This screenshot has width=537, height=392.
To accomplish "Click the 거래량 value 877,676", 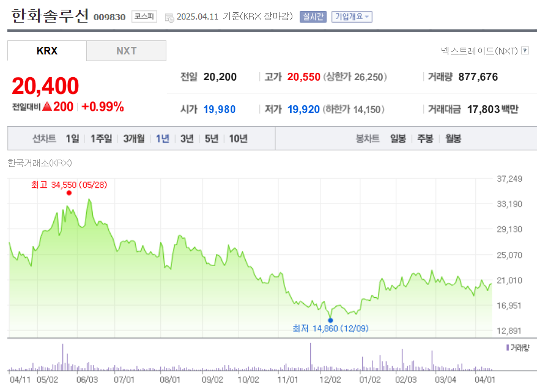I will 478,76.
